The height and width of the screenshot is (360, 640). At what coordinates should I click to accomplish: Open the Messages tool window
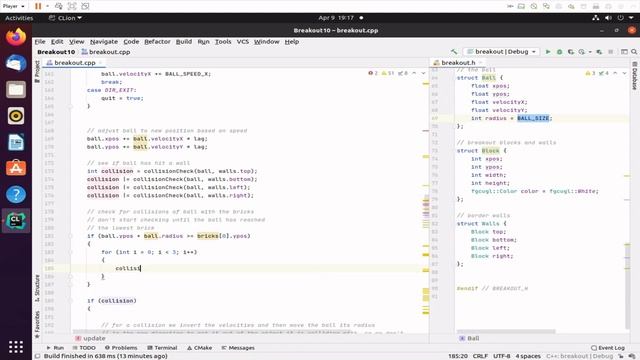[x=238, y=348]
